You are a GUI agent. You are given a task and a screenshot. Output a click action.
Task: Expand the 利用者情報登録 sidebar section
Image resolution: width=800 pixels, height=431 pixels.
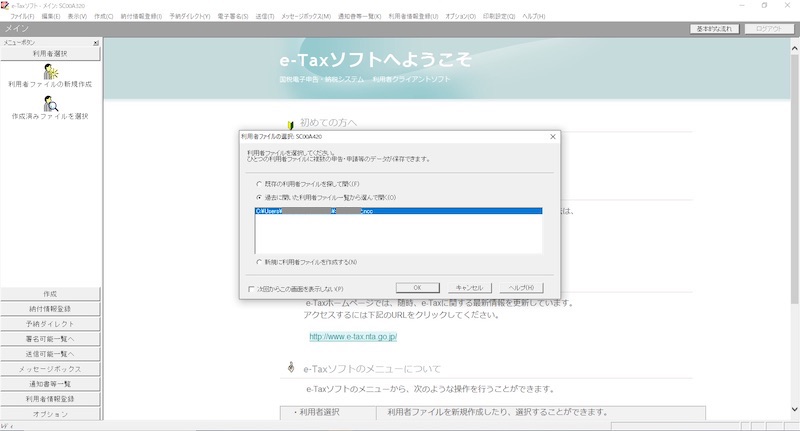50,399
